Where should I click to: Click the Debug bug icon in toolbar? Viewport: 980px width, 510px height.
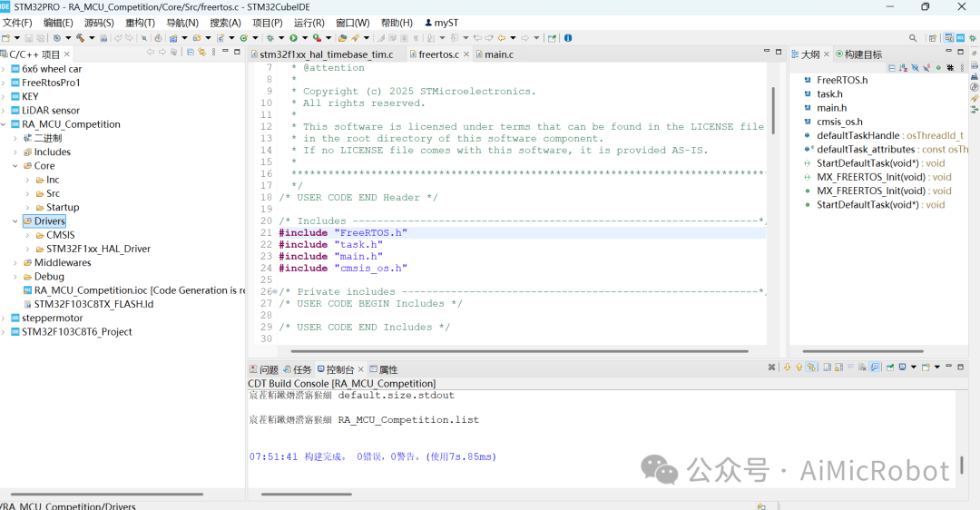270,38
